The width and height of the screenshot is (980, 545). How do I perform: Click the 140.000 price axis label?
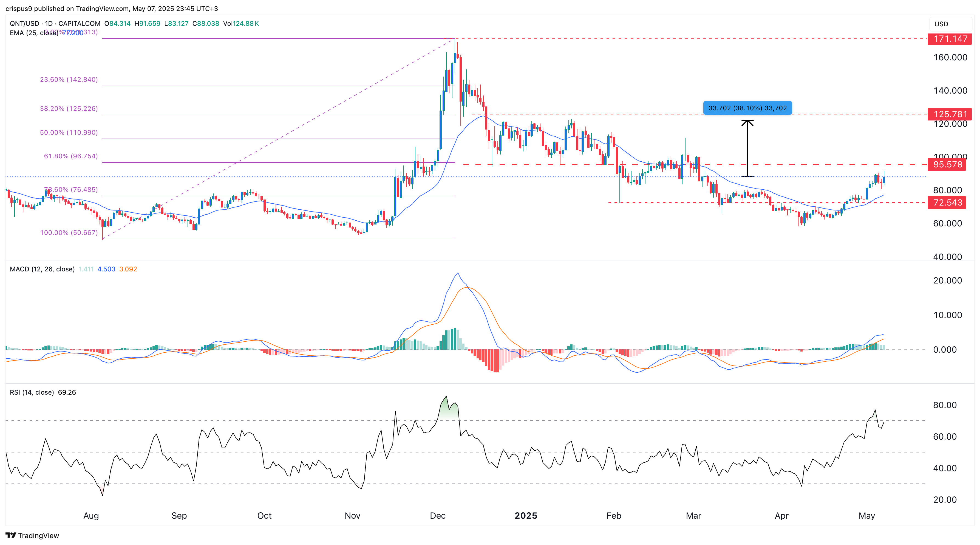click(950, 91)
